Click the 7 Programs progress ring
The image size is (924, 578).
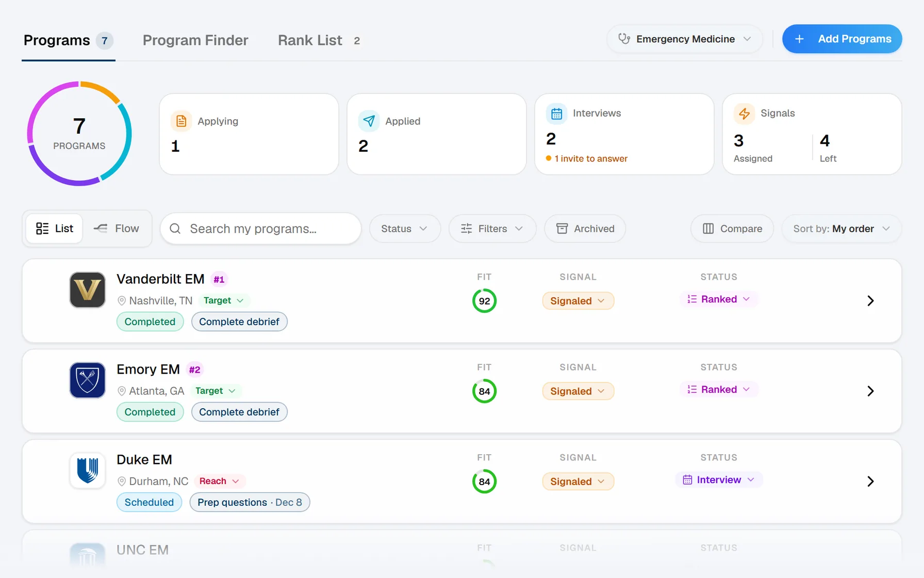pos(79,134)
